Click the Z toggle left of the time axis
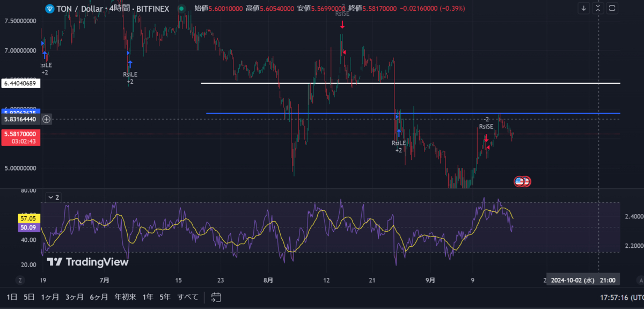This screenshot has width=644, height=309. (20, 280)
